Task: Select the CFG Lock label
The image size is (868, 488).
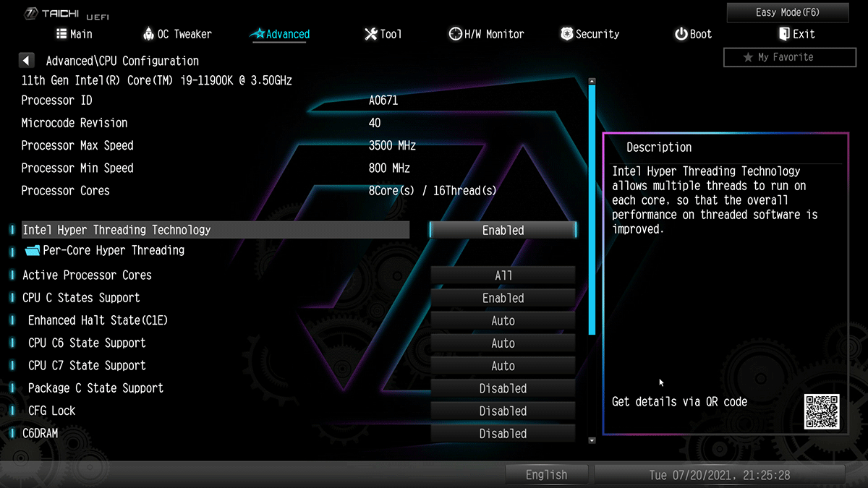Action: point(51,411)
